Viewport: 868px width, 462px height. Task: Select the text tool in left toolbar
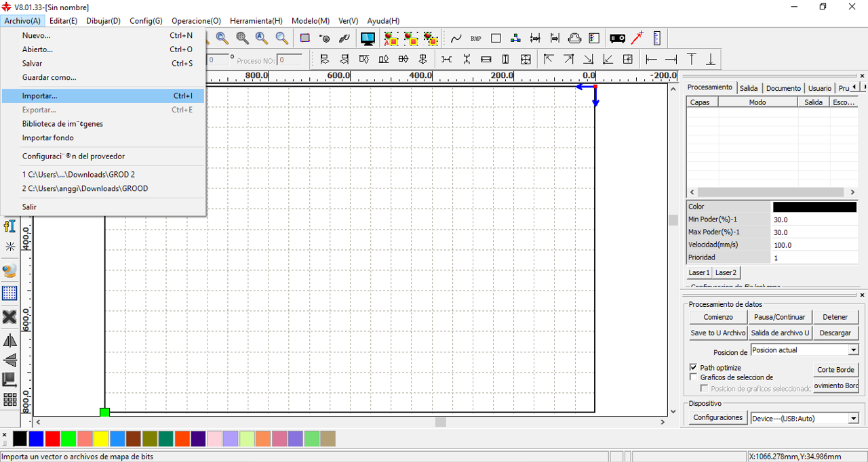tap(9, 226)
